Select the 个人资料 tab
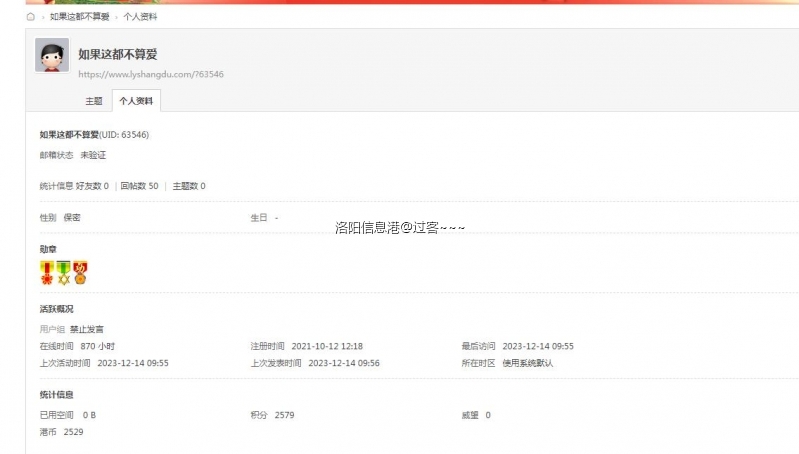 coord(136,101)
